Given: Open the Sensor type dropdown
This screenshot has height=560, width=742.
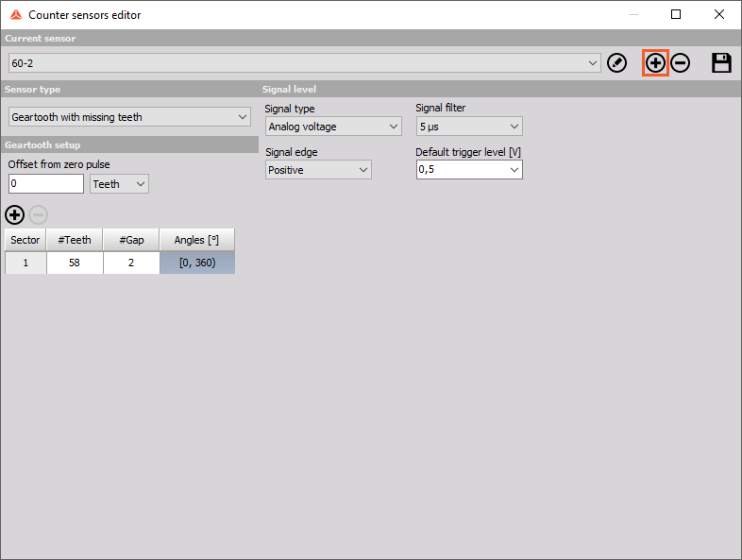Looking at the screenshot, I should (x=129, y=117).
